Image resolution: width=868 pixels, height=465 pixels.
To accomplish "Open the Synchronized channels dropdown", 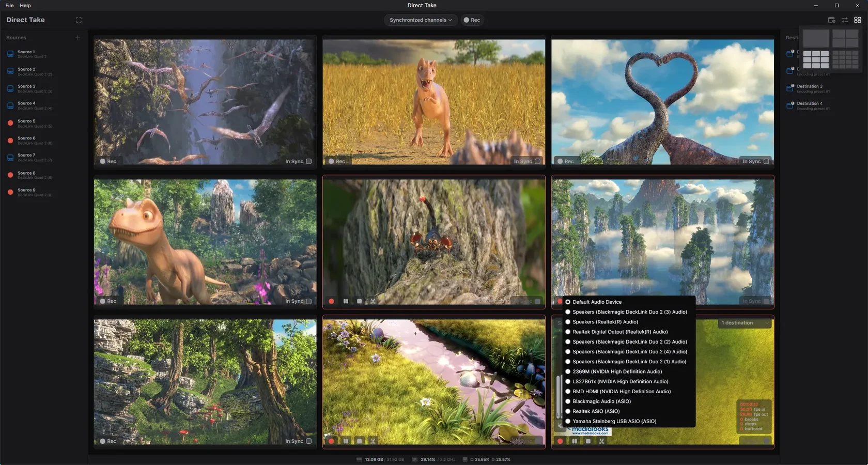I will [x=421, y=20].
